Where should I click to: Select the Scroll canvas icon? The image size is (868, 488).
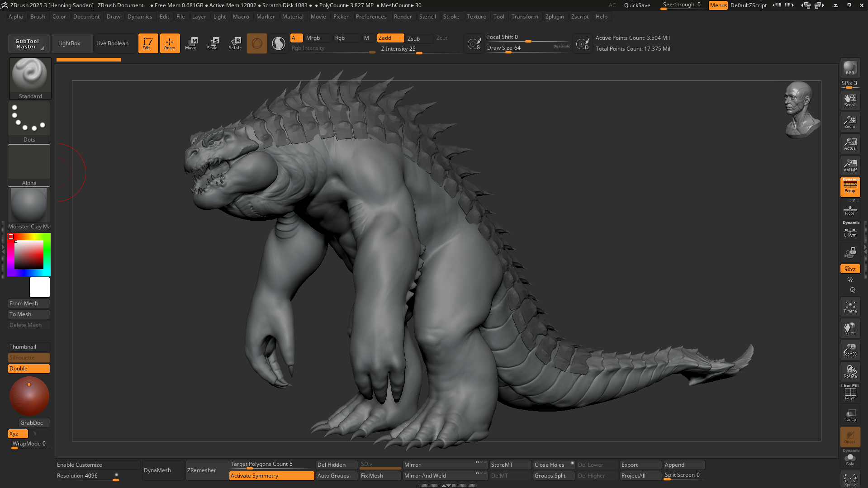tap(850, 100)
